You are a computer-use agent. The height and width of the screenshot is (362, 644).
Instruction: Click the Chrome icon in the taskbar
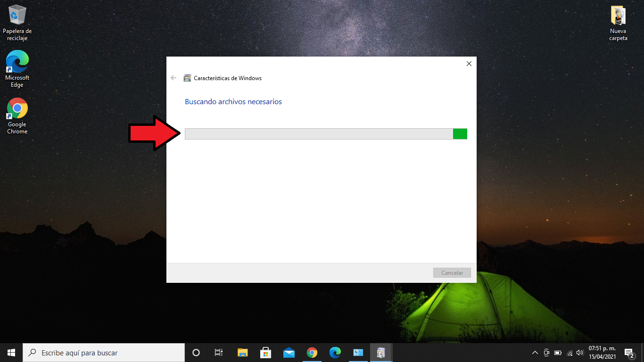(x=312, y=353)
